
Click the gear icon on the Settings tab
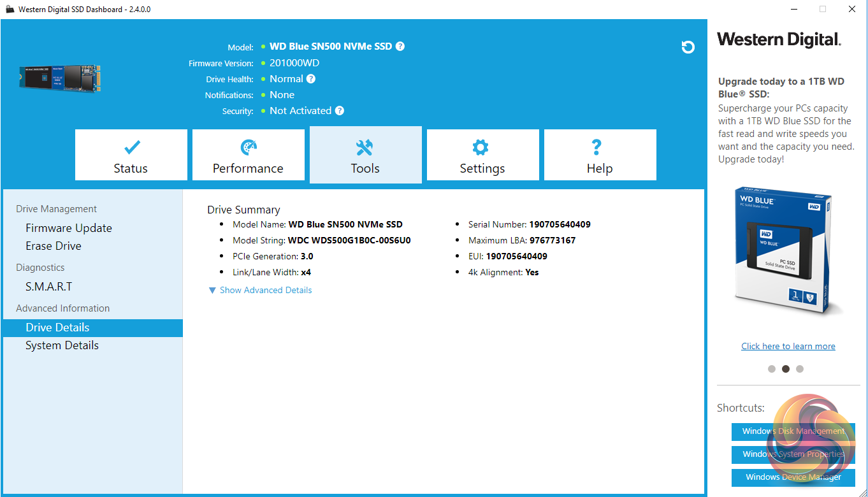click(480, 148)
